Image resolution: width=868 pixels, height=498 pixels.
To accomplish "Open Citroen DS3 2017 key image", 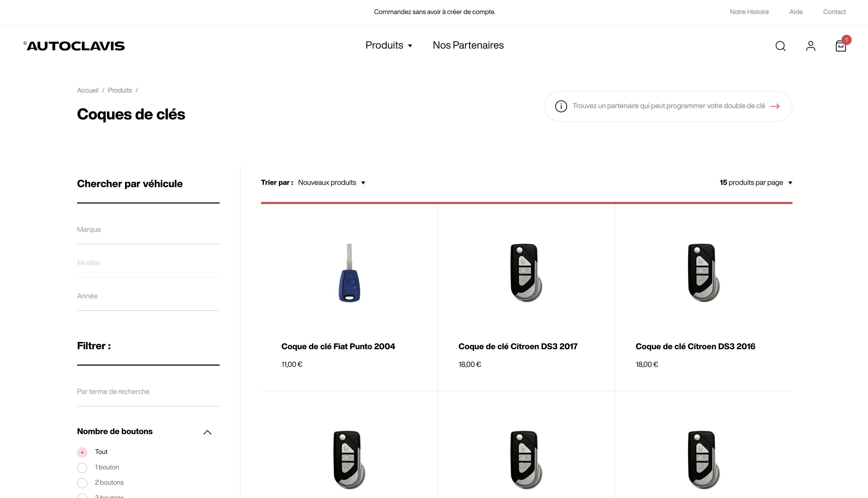I will pyautogui.click(x=526, y=273).
